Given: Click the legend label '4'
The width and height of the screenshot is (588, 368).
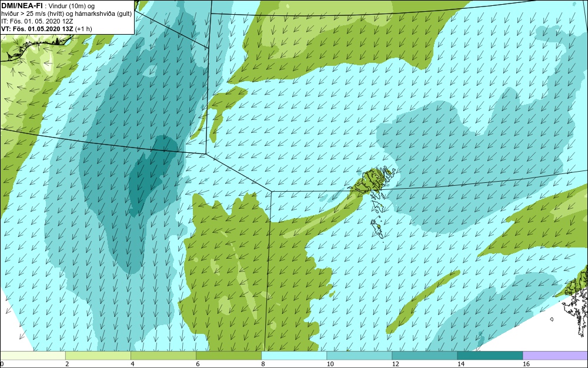Looking at the screenshot, I should click(132, 364).
